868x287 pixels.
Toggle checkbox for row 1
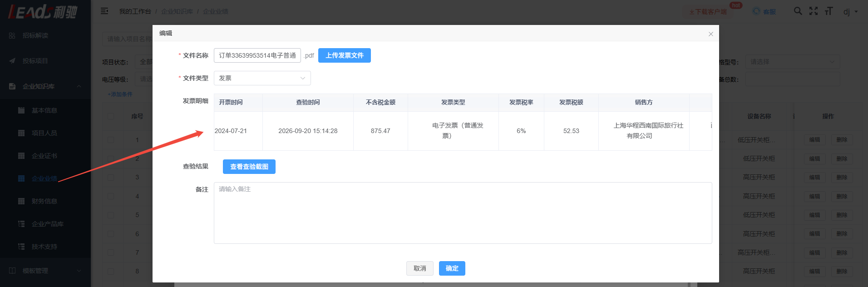pyautogui.click(x=111, y=140)
